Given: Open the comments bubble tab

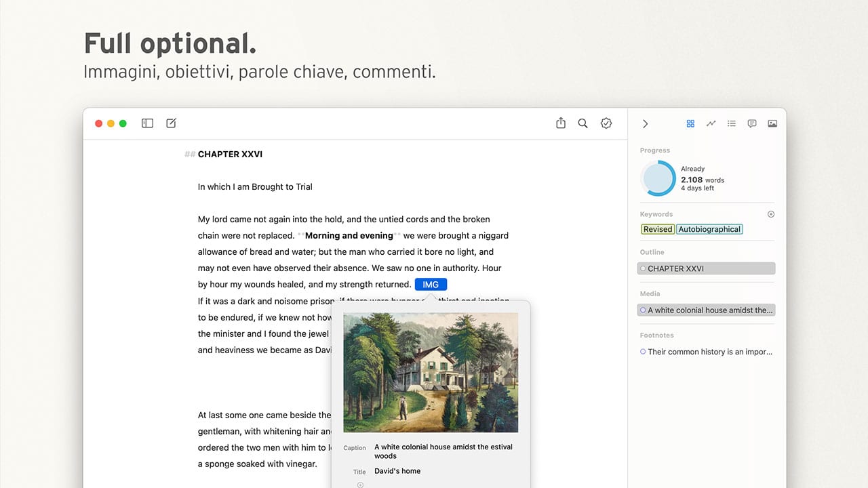Looking at the screenshot, I should pos(752,123).
